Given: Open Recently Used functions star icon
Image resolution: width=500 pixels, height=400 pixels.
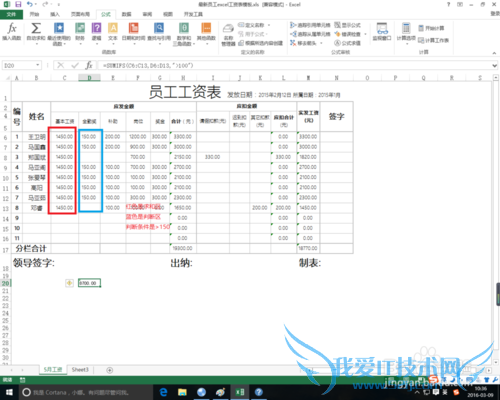Looking at the screenshot, I should point(59,34).
